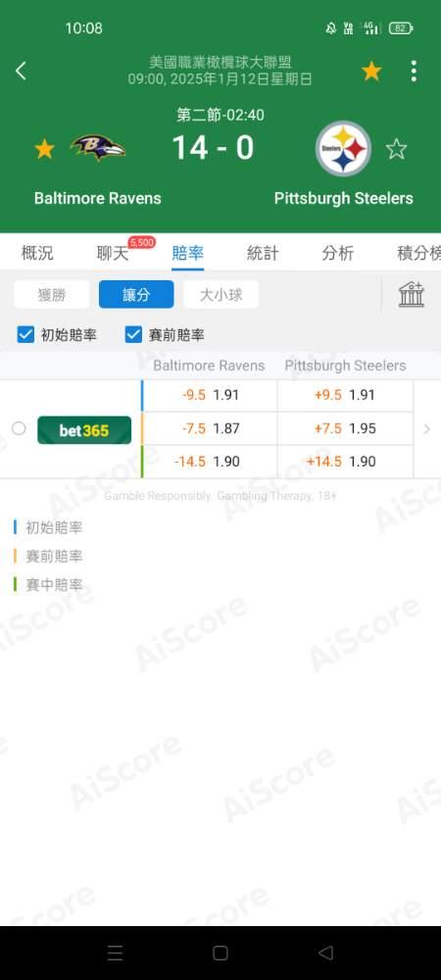This screenshot has height=980, width=441.
Task: Switch to the 聊天 tab
Action: pyautogui.click(x=113, y=253)
